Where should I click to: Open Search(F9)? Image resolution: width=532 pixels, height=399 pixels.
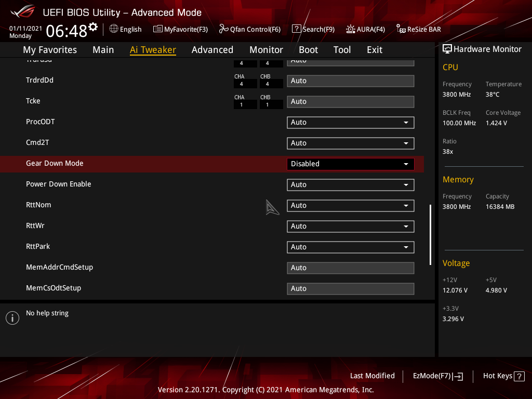pos(313,29)
